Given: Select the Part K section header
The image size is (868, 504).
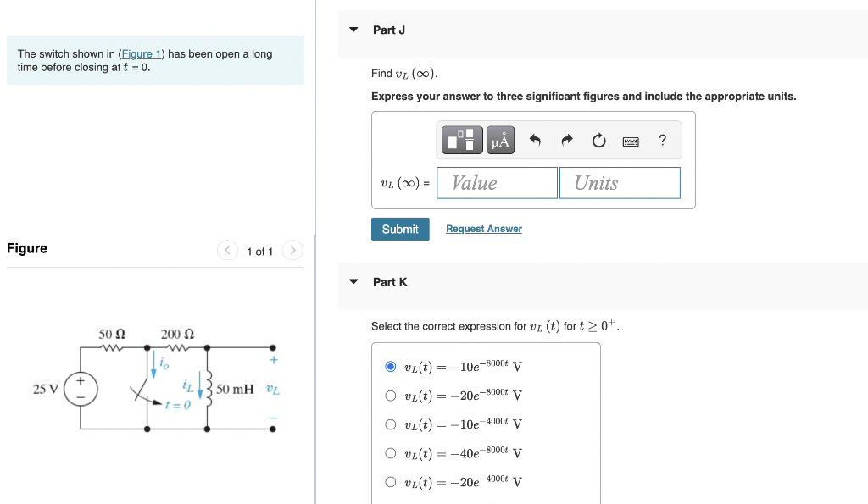Looking at the screenshot, I should (x=390, y=282).
